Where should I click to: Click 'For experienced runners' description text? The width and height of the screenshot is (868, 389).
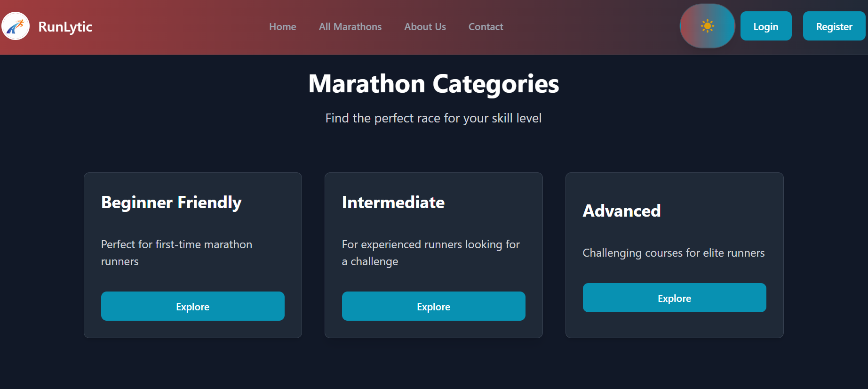pyautogui.click(x=431, y=253)
